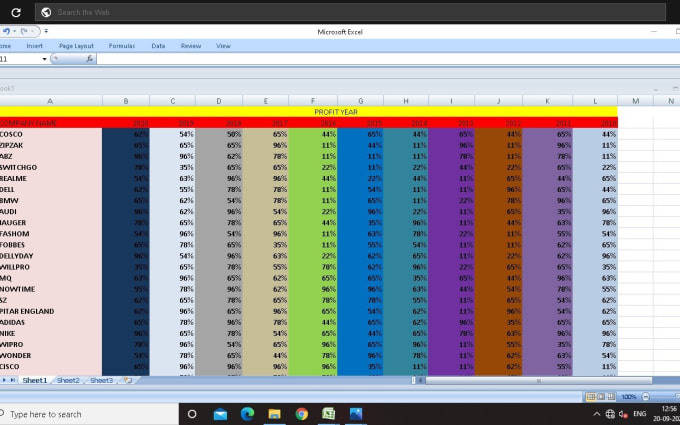Focus the Search the Web field
Image resolution: width=680 pixels, height=425 pixels.
point(350,12)
